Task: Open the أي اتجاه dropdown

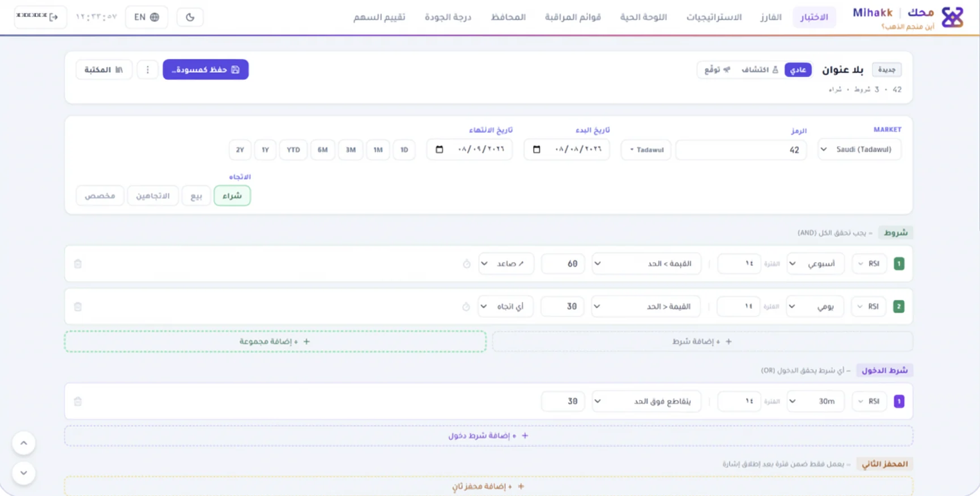Action: point(505,307)
